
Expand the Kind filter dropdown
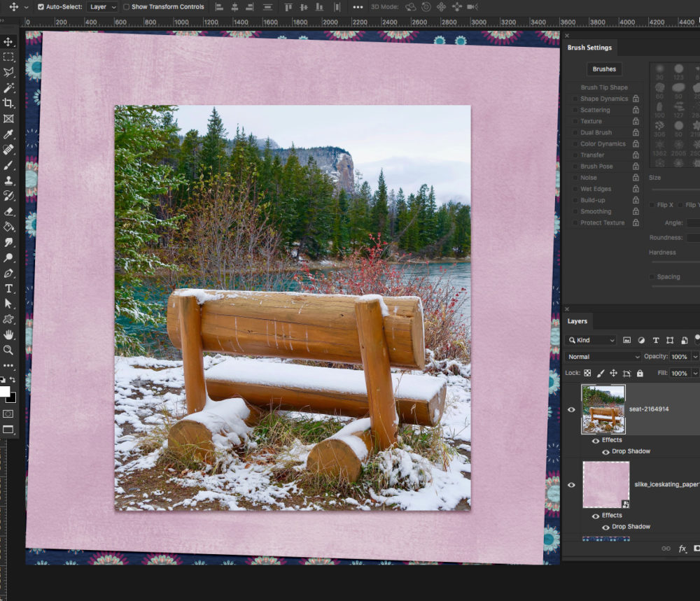pyautogui.click(x=591, y=340)
